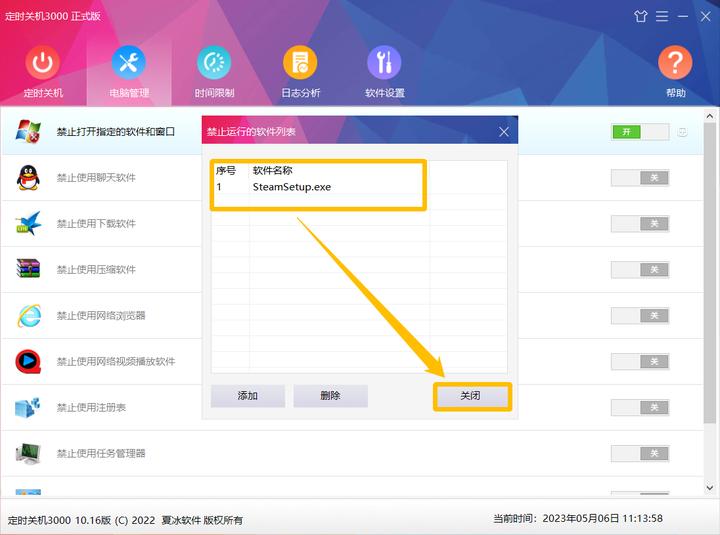Turn off the 禁止打开指定的软件和窗口 switch

coord(640,132)
